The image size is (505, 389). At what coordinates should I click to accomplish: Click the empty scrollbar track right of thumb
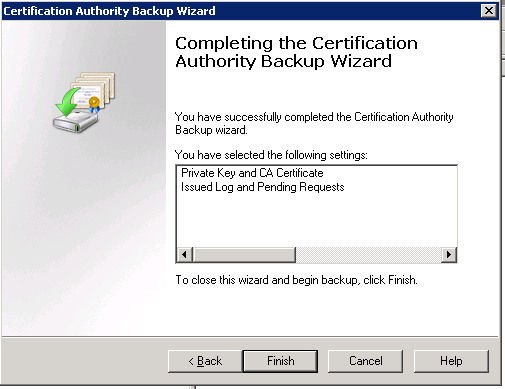[x=368, y=255]
